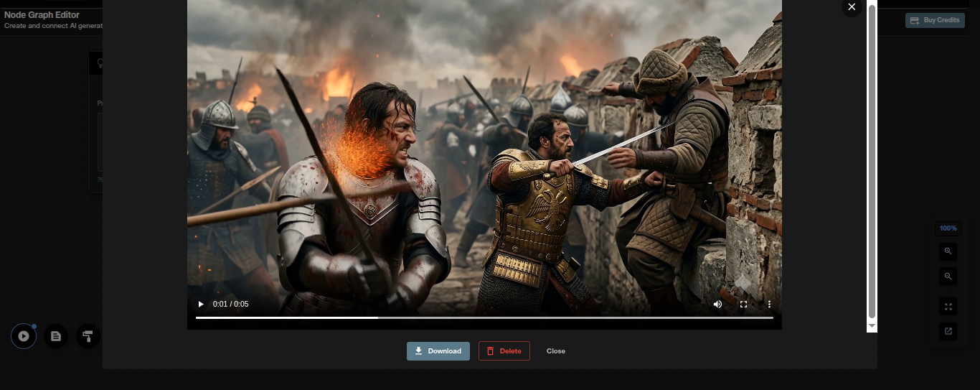The image size is (980, 390).
Task: Click the 0:01 / 0:05 time display
Action: pos(231,304)
